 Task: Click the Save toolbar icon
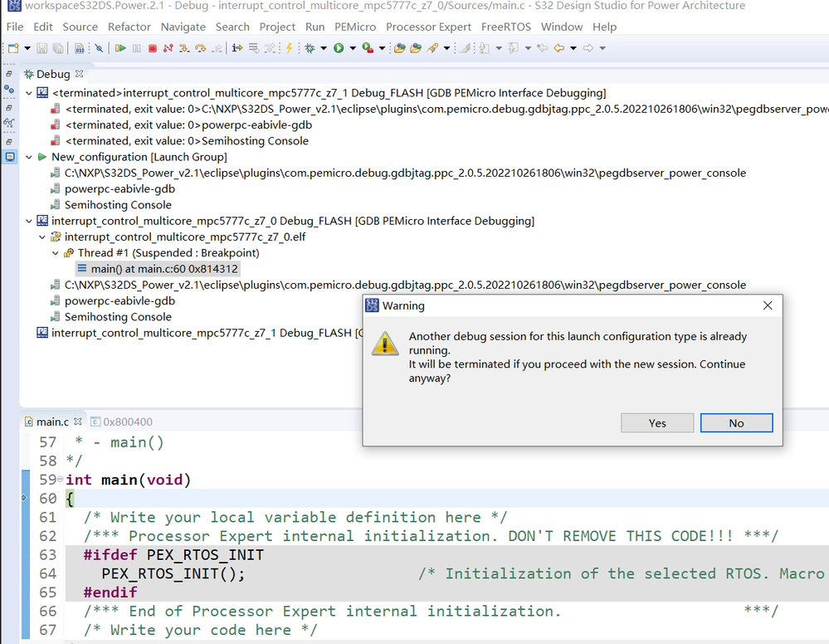41,48
